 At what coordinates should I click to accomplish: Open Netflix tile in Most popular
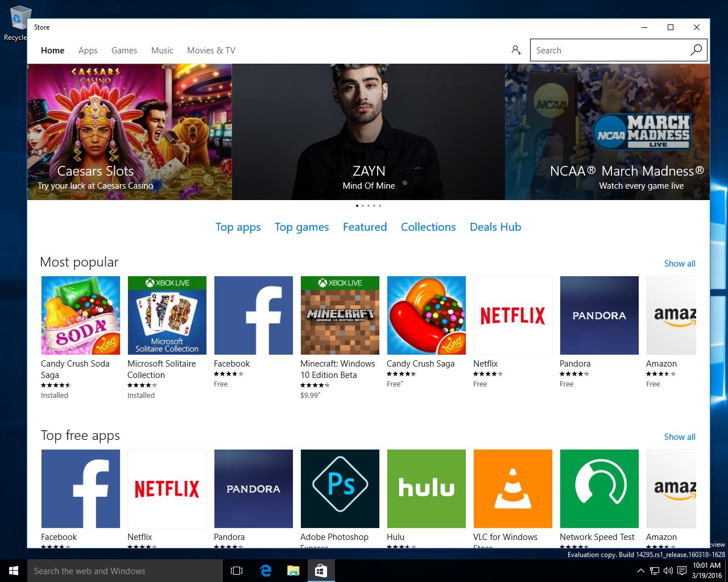click(513, 315)
